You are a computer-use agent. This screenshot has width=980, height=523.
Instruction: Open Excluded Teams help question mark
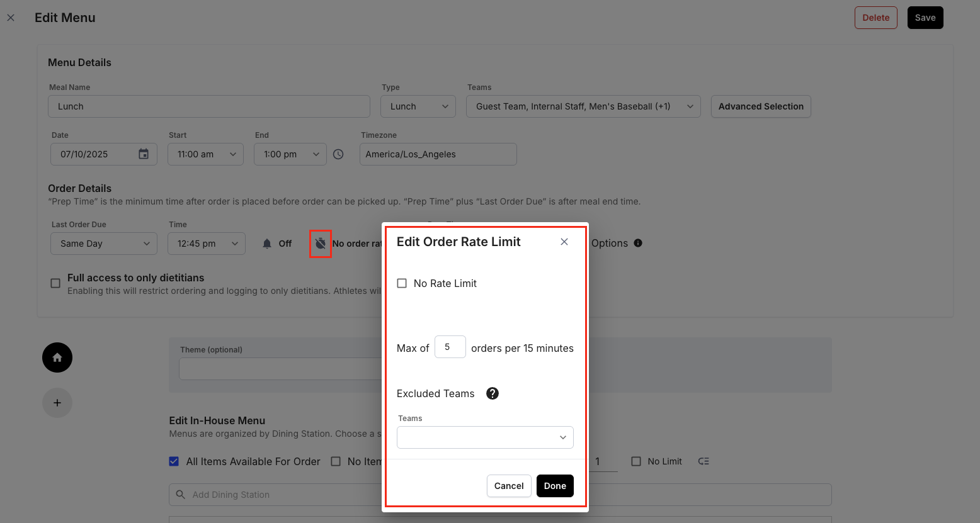point(493,393)
